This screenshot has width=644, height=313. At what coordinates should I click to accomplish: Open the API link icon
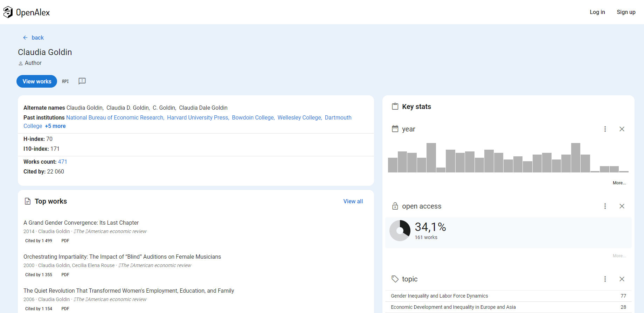point(65,81)
